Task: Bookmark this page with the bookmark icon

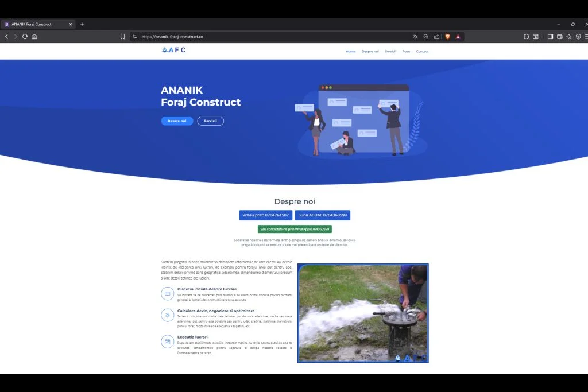Action: (122, 37)
